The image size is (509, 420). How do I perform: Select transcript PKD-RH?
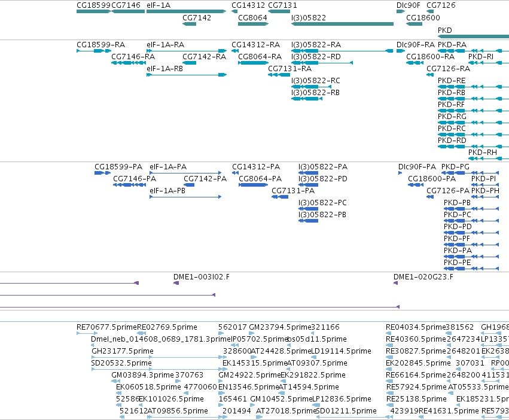point(482,153)
